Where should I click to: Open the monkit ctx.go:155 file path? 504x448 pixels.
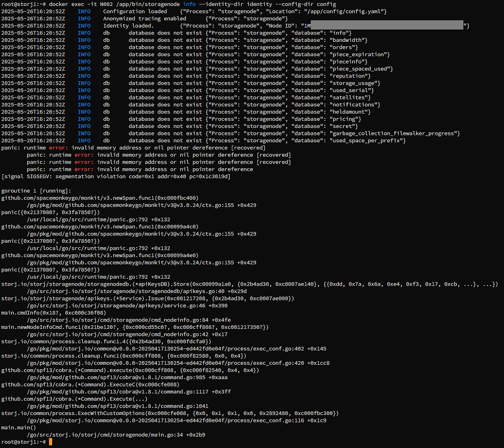(x=123, y=205)
